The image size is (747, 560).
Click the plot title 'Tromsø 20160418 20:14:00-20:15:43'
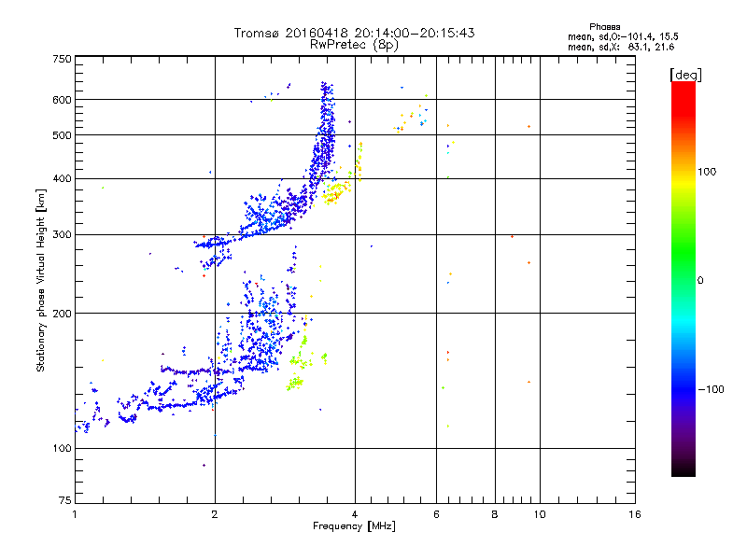coord(354,33)
